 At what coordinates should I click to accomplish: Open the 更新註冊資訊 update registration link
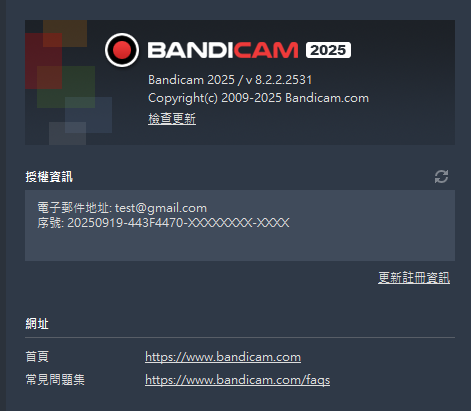414,278
